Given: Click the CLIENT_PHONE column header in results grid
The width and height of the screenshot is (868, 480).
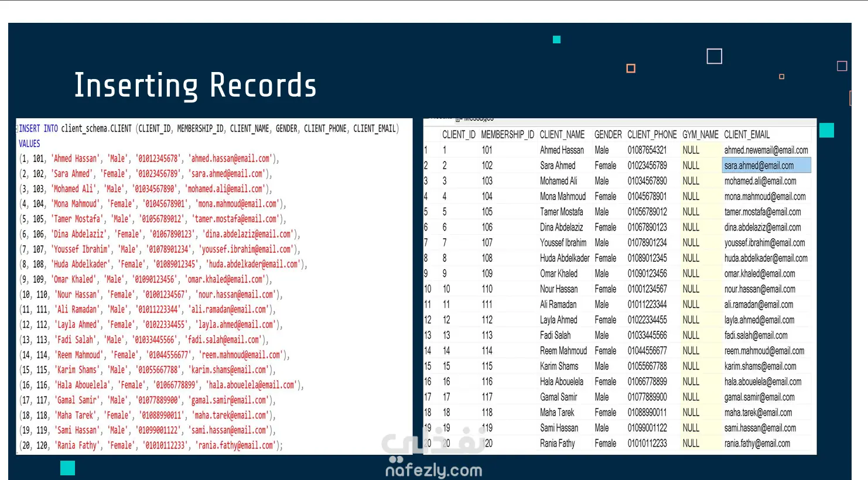Looking at the screenshot, I should point(652,135).
